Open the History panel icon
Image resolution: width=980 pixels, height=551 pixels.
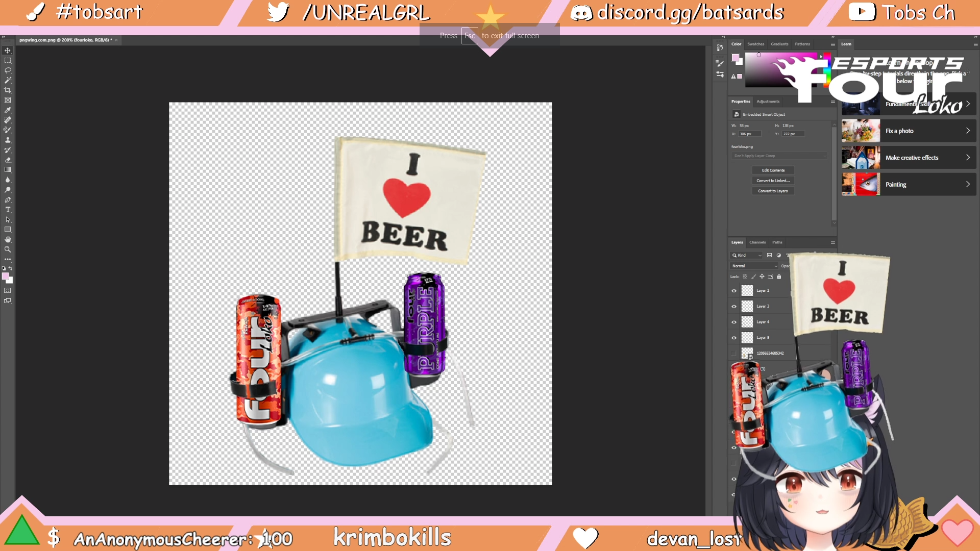pyautogui.click(x=720, y=47)
